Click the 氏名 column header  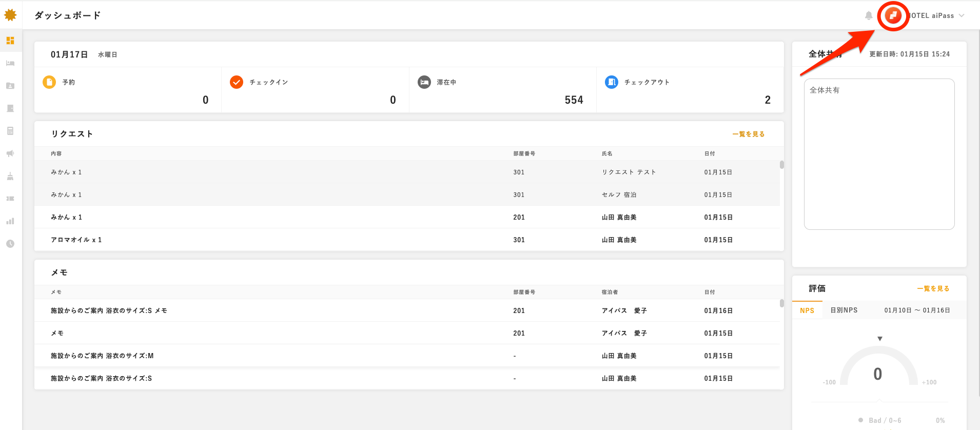point(607,153)
